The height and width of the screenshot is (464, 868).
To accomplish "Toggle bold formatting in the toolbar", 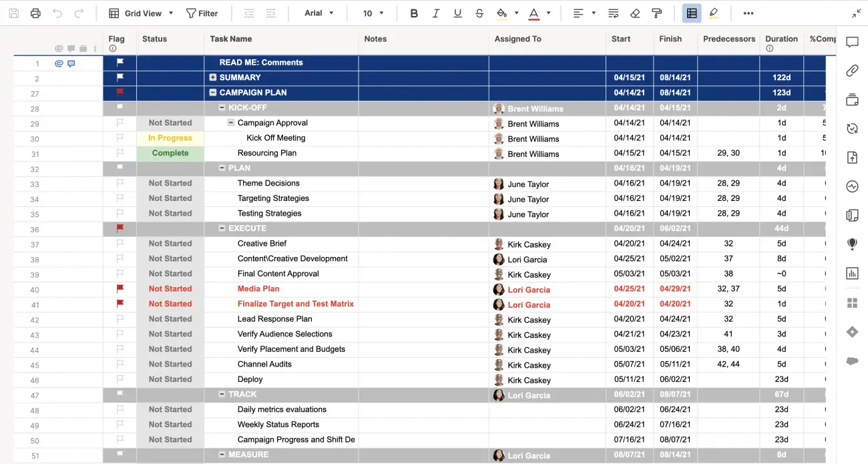I will 414,13.
